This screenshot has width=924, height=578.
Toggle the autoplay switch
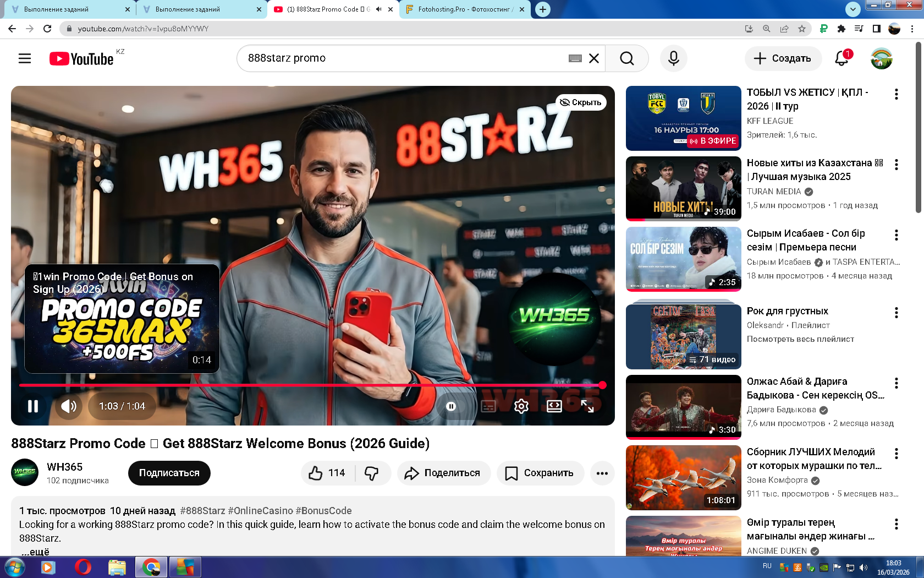[x=451, y=406]
